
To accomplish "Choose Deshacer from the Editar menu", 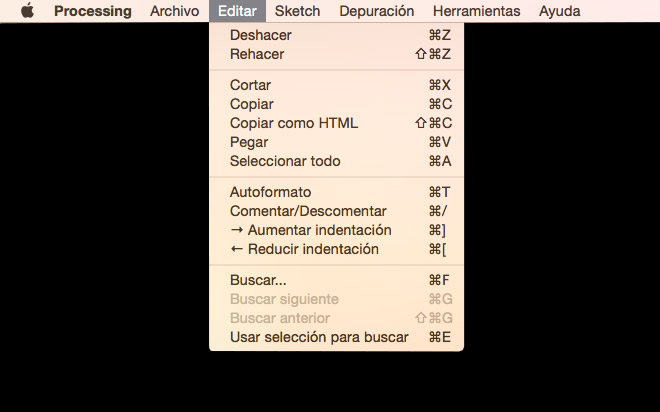I will 261,35.
